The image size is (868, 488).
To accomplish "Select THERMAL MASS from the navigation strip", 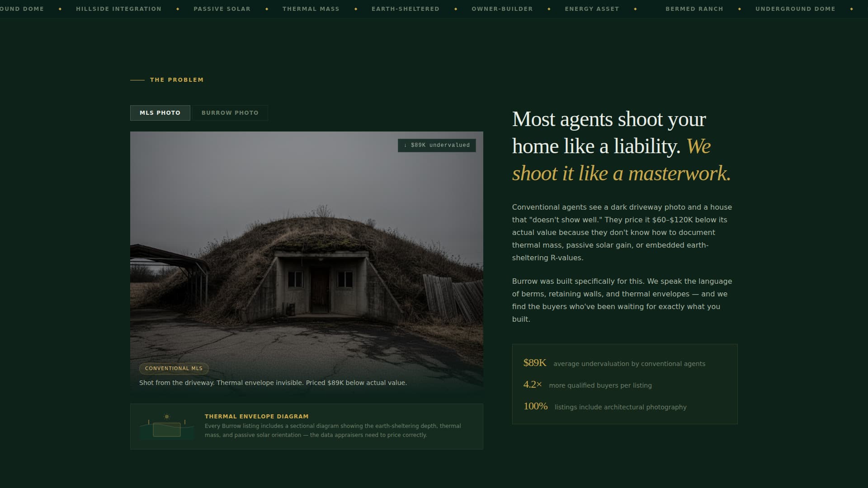I will point(311,9).
